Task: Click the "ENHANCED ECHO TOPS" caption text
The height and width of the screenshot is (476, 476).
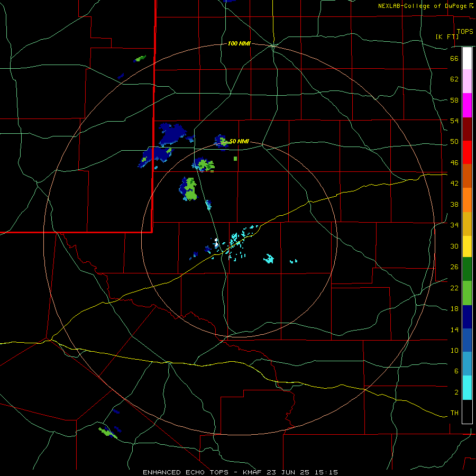Action: (x=186, y=472)
